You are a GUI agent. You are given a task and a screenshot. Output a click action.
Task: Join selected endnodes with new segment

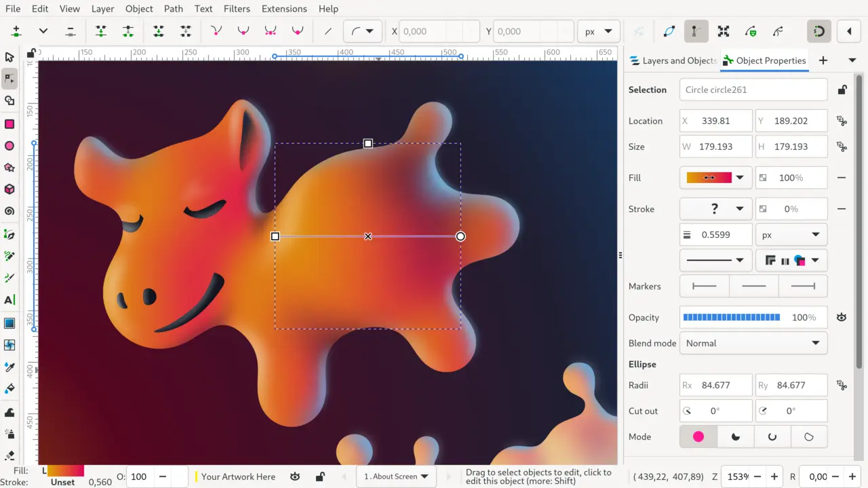coord(159,31)
